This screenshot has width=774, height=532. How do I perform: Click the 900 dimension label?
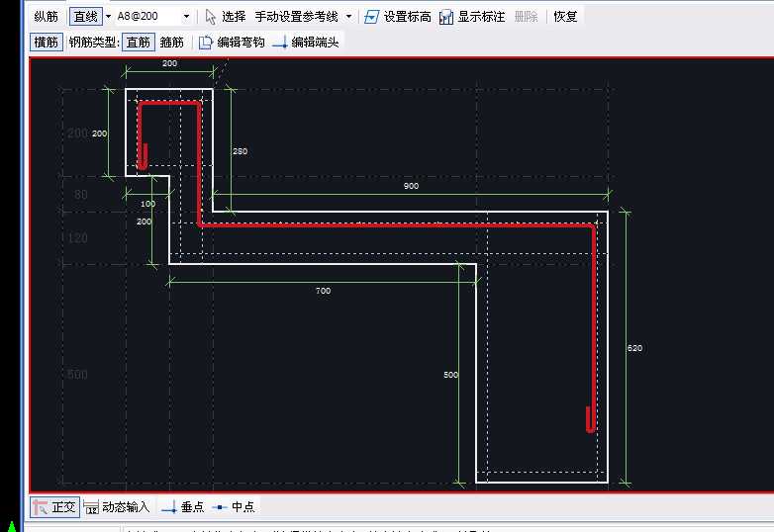pos(411,186)
